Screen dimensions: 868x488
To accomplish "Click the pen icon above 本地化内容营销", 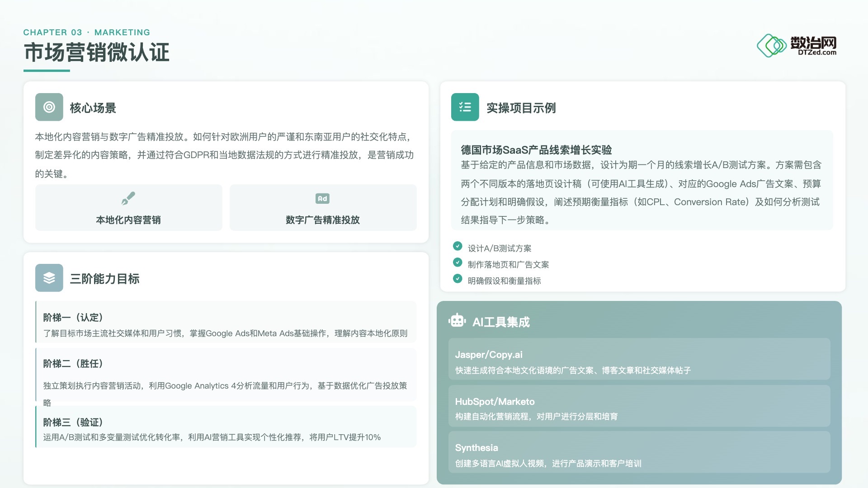I will [x=128, y=198].
